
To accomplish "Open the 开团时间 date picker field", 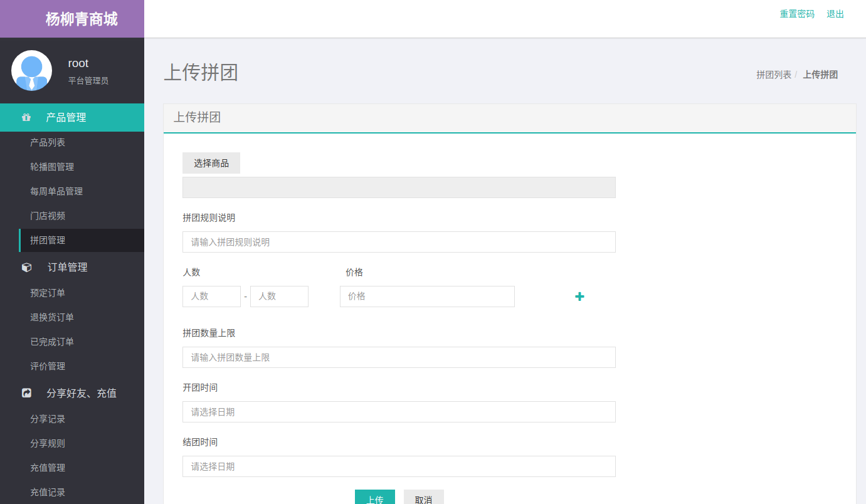I will pos(399,412).
